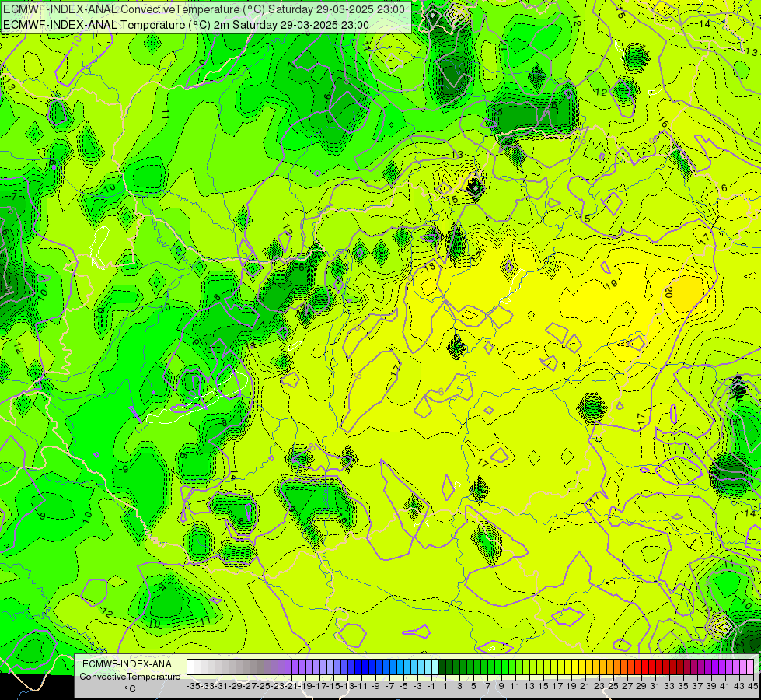Pick the dark green swatch above 1

(x=442, y=667)
